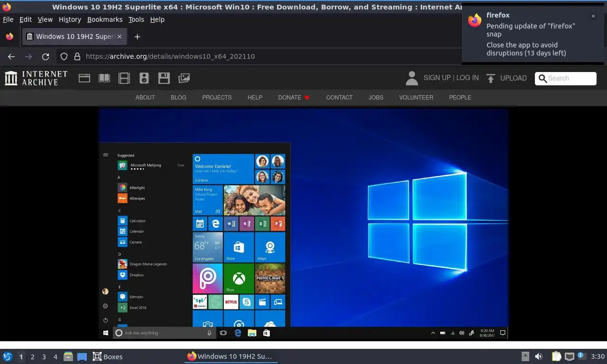Viewport: 607px width, 364px height.
Task: Open the HELP link in the site navigation
Action: 255,98
